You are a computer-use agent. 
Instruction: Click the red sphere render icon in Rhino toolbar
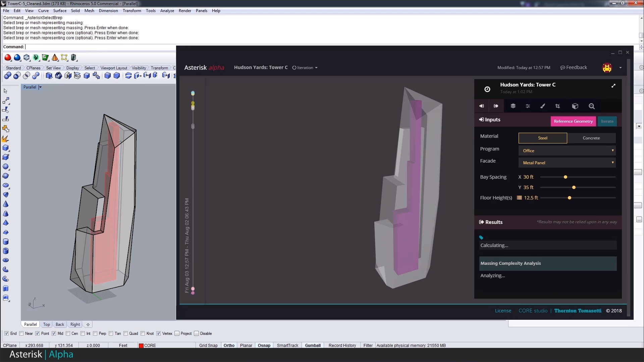tap(8, 58)
